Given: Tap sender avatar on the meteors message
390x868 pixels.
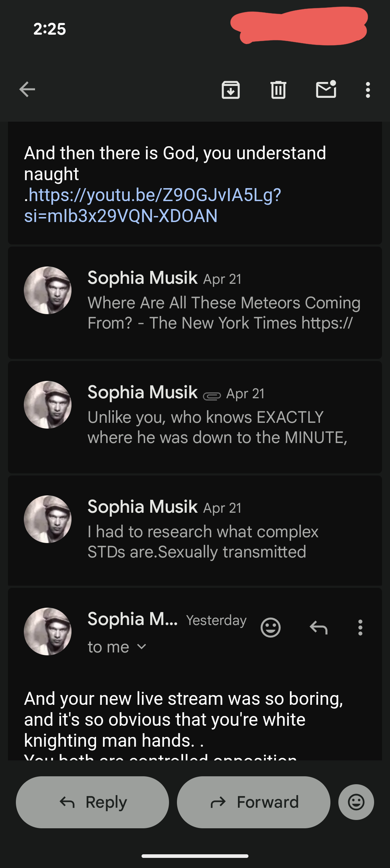Looking at the screenshot, I should 48,290.
